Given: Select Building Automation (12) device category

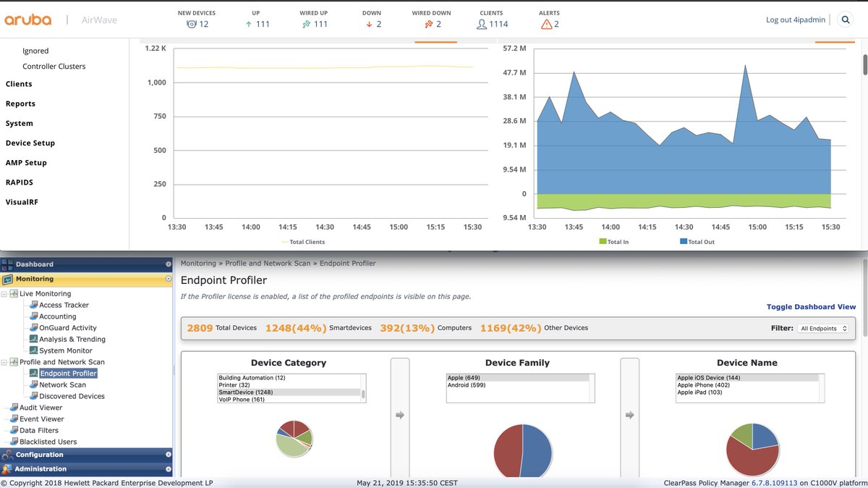Looking at the screenshot, I should (289, 378).
